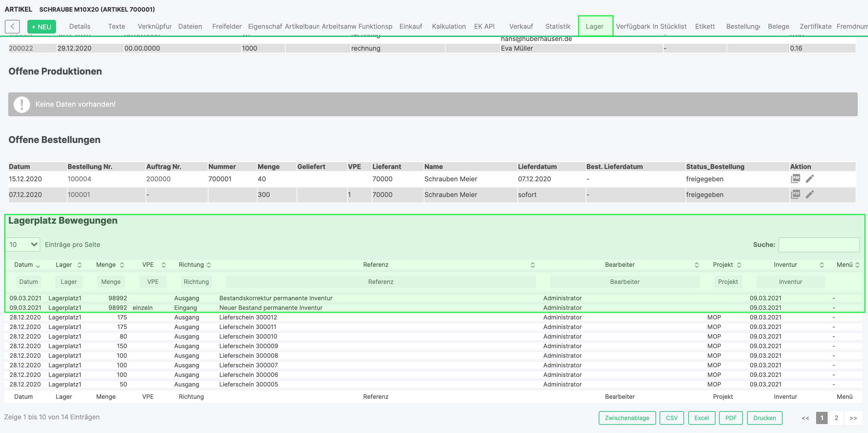868x433 pixels.
Task: Click the + NEU button
Action: point(41,27)
